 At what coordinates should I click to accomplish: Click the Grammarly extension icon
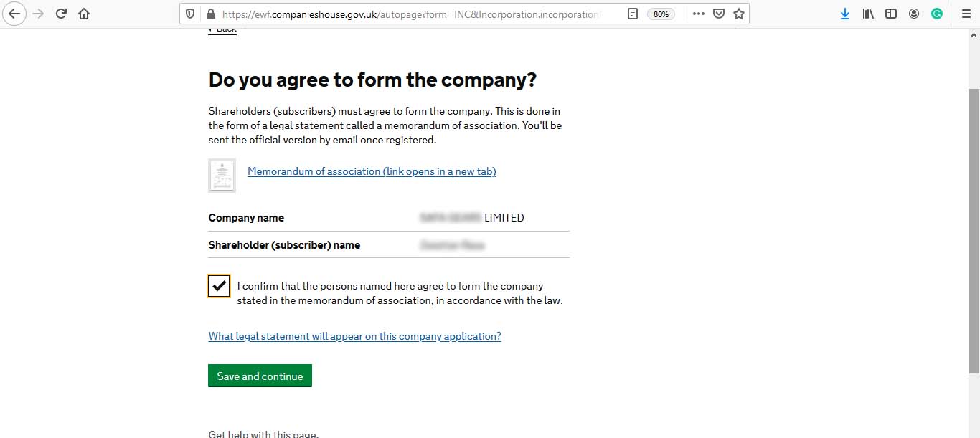point(937,14)
